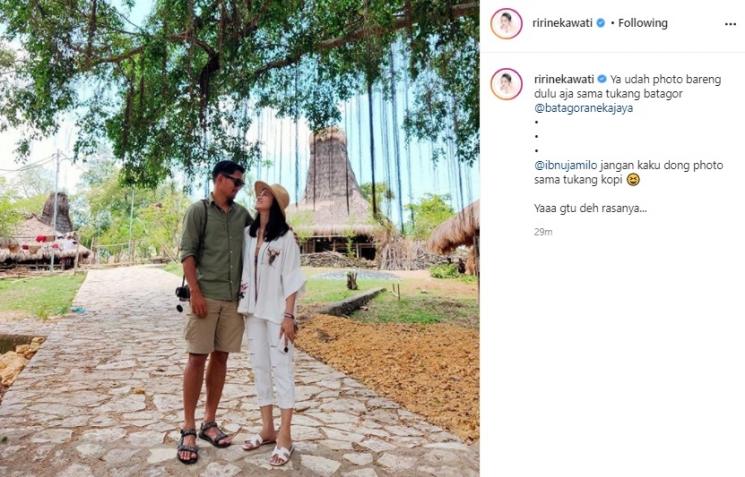This screenshot has height=477, width=745.
Task: Click the caption text 'Yaaa gtu deh rasanya...'
Action: pos(590,208)
